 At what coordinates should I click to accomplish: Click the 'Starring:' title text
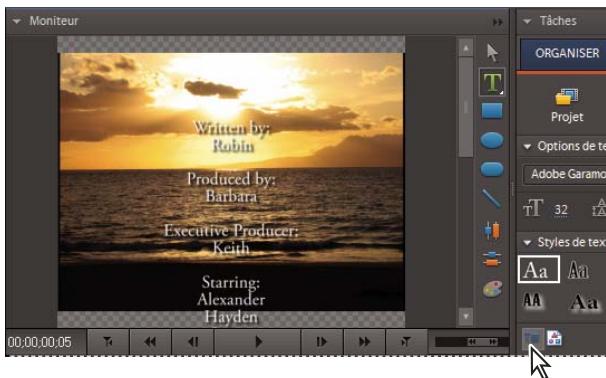click(x=231, y=283)
